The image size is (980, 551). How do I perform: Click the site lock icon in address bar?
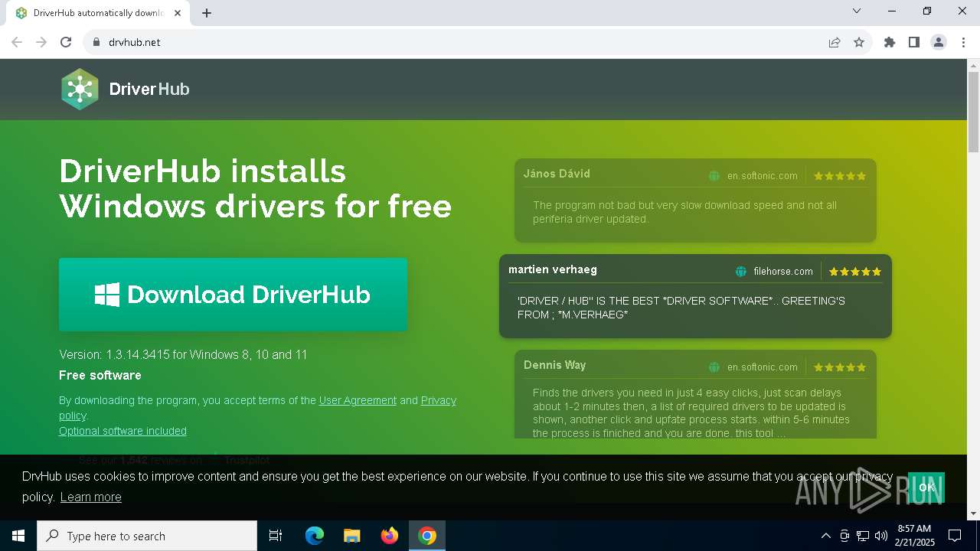[96, 42]
